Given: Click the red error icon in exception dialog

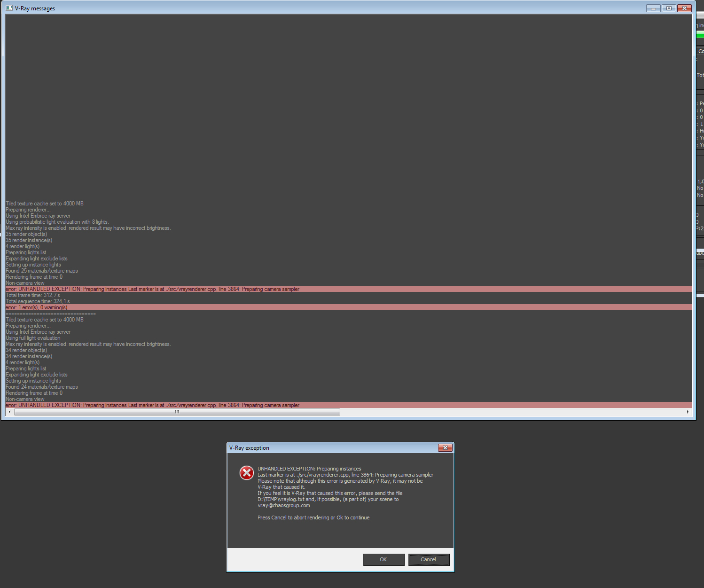Looking at the screenshot, I should (247, 473).
